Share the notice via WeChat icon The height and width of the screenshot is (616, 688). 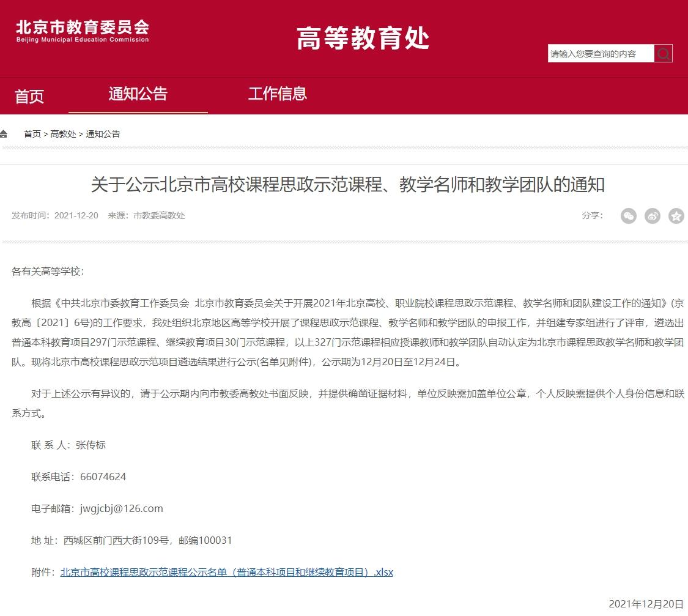(x=629, y=216)
